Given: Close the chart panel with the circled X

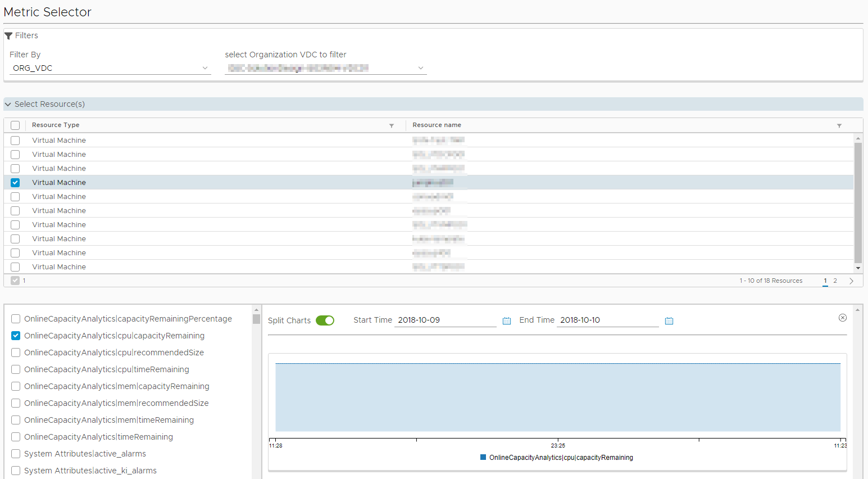Looking at the screenshot, I should point(843,318).
